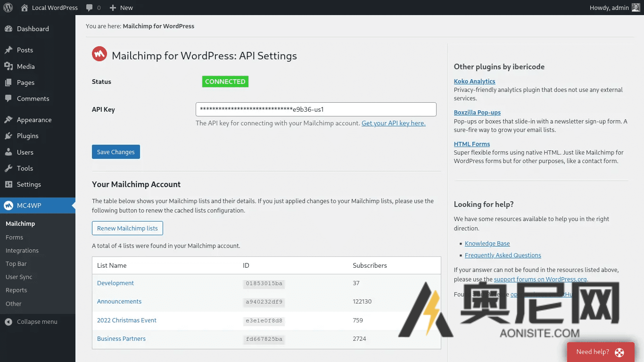Screen dimensions: 644x362
Task: Open the Business Partners list link
Action: [x=121, y=338]
